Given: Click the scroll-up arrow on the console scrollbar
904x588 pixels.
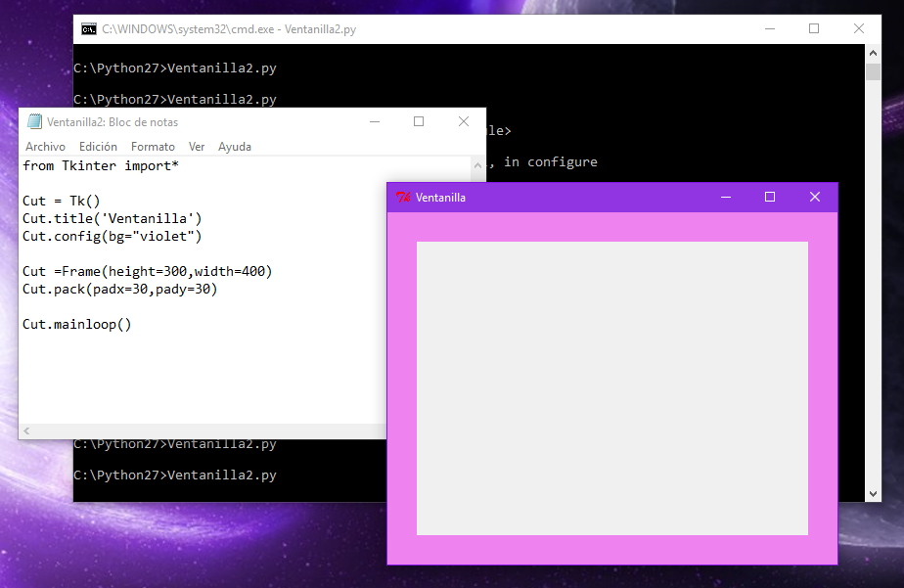Looking at the screenshot, I should 873,53.
